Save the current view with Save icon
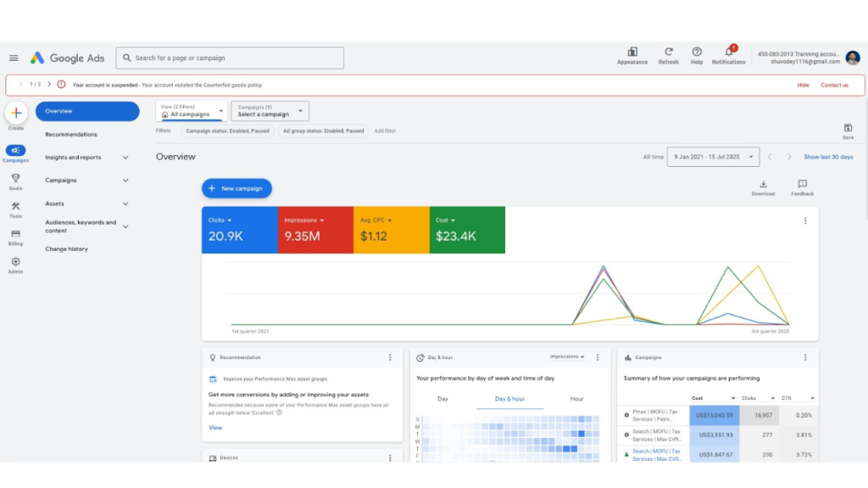This screenshot has height=488, width=868. pos(848,131)
